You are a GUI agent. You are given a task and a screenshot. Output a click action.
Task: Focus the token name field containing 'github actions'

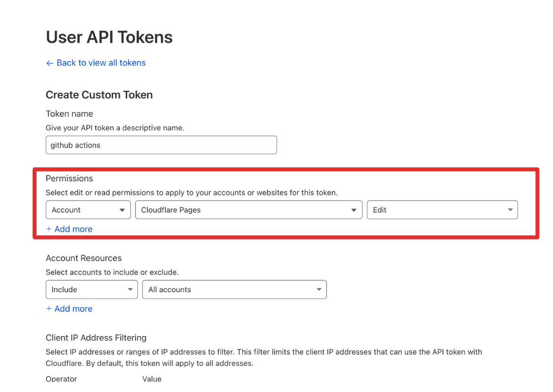tap(161, 145)
